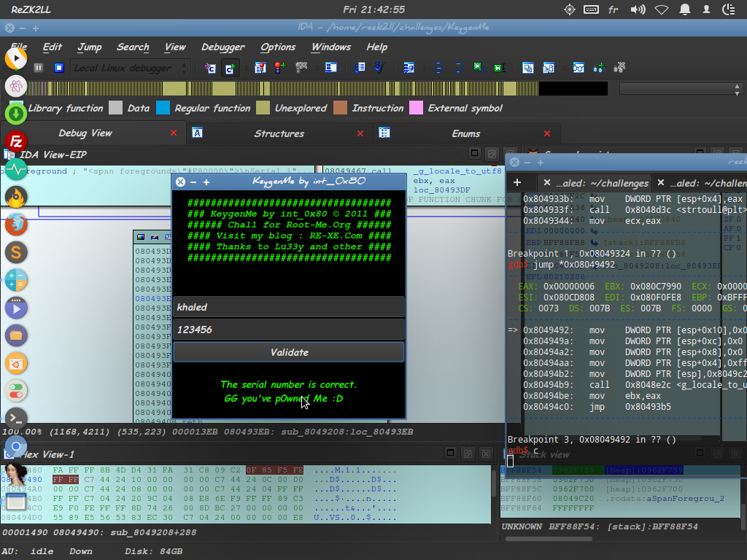This screenshot has height=560, width=747.
Task: Click the grey delete breakpoint toolbar icon
Action: click(x=301, y=68)
